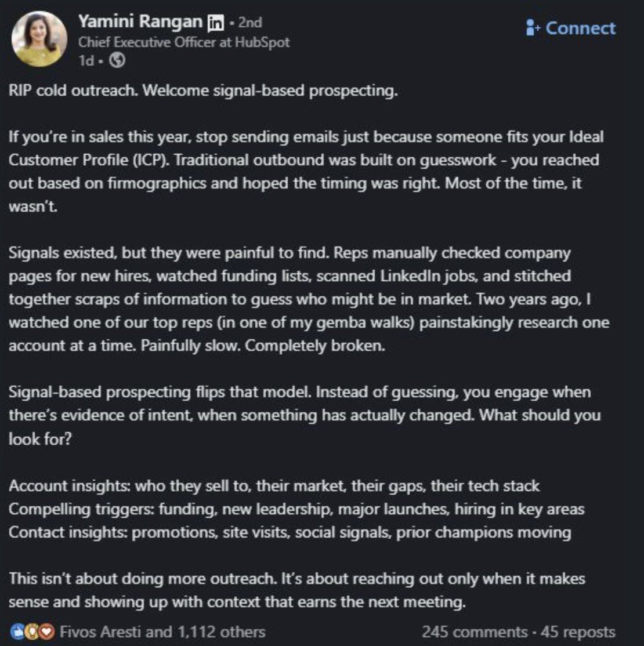
Task: Click 'Chief Executive Officer at HubSpot' headline
Action: (183, 42)
